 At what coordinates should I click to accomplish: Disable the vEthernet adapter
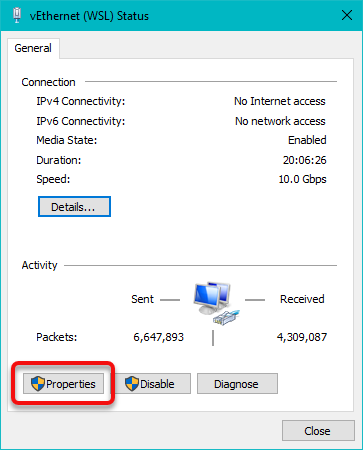(x=153, y=384)
